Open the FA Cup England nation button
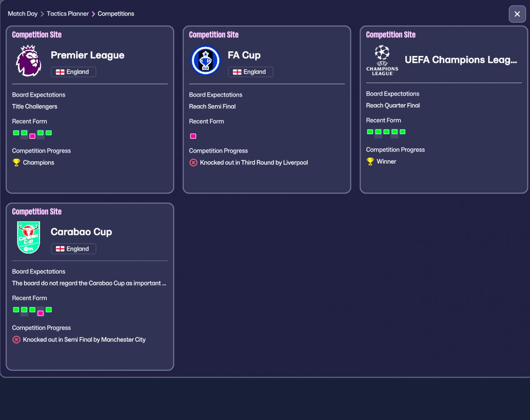The image size is (530, 420). tap(251, 72)
